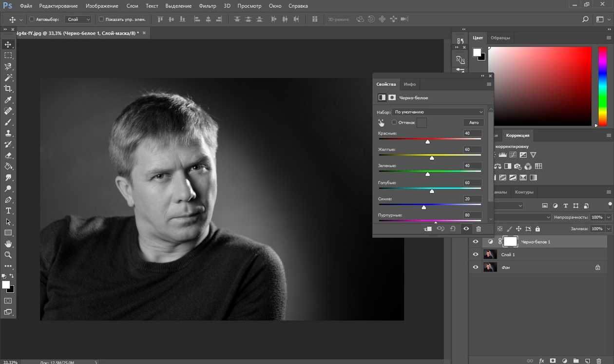Add layer style with the fx icon
The height and width of the screenshot is (364, 614).
(x=541, y=361)
